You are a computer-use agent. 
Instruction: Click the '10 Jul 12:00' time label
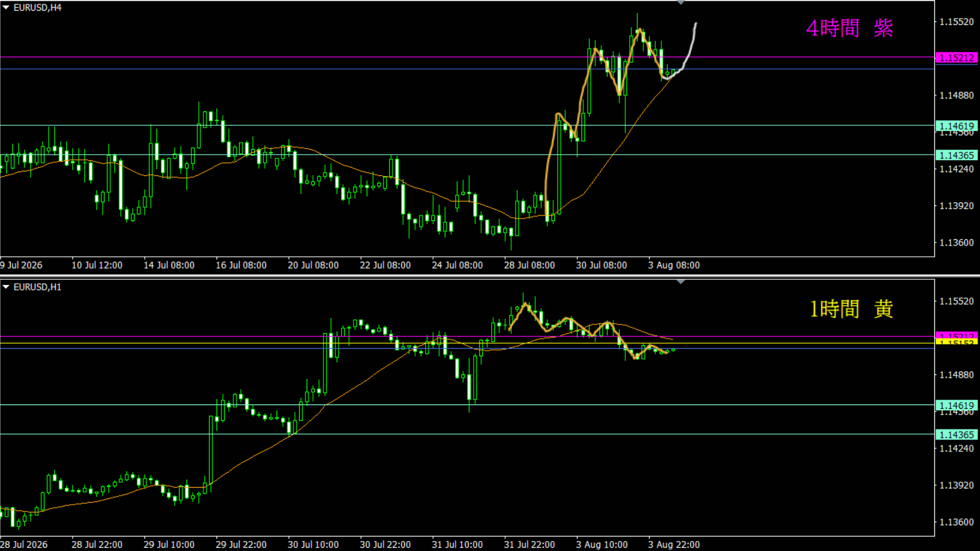click(97, 265)
